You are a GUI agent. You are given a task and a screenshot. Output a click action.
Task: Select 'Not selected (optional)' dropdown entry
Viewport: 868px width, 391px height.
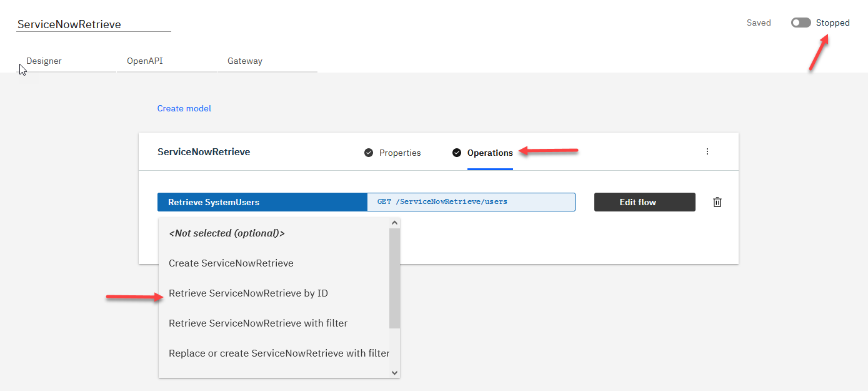pyautogui.click(x=227, y=233)
